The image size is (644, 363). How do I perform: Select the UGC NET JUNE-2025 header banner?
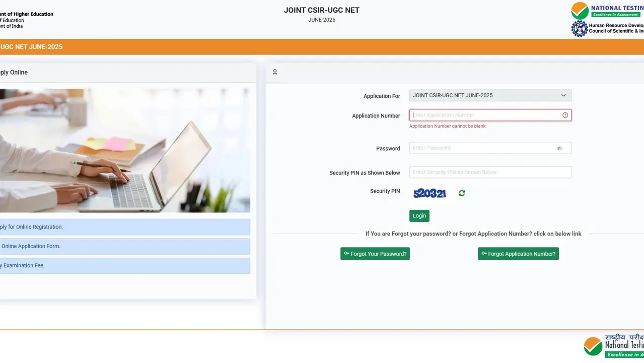click(x=31, y=46)
